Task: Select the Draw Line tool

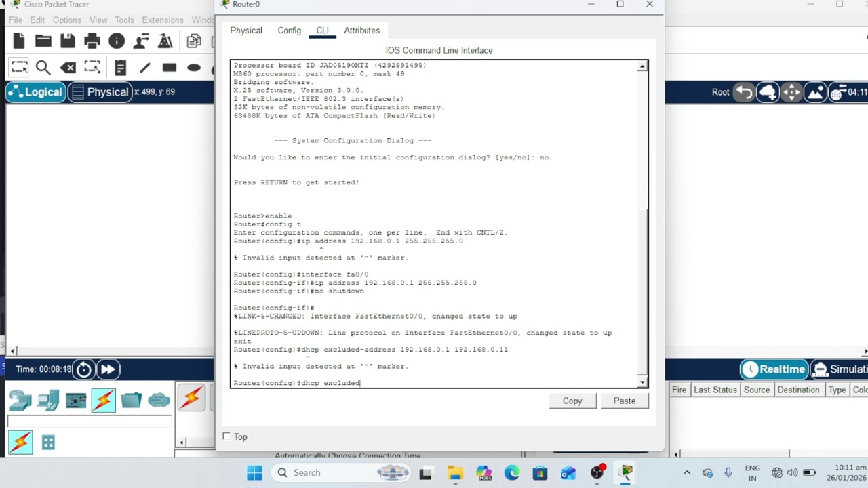Action: [145, 67]
